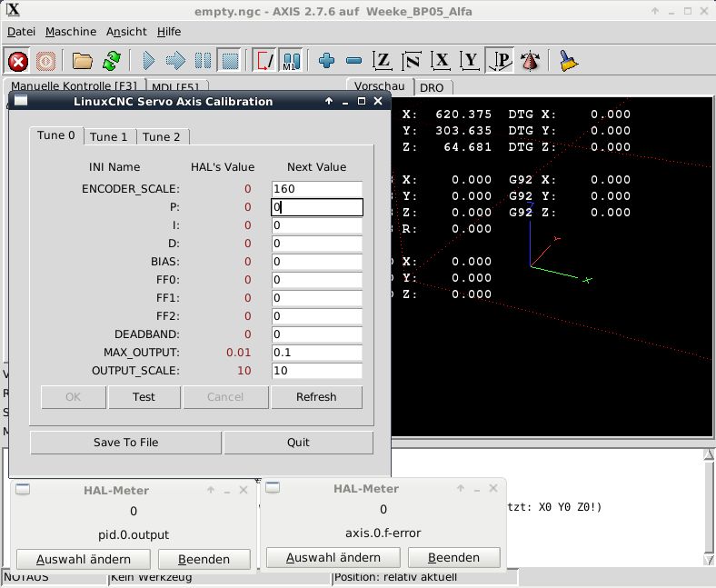Clear live plot with broom icon
716x588 pixels.
point(568,61)
